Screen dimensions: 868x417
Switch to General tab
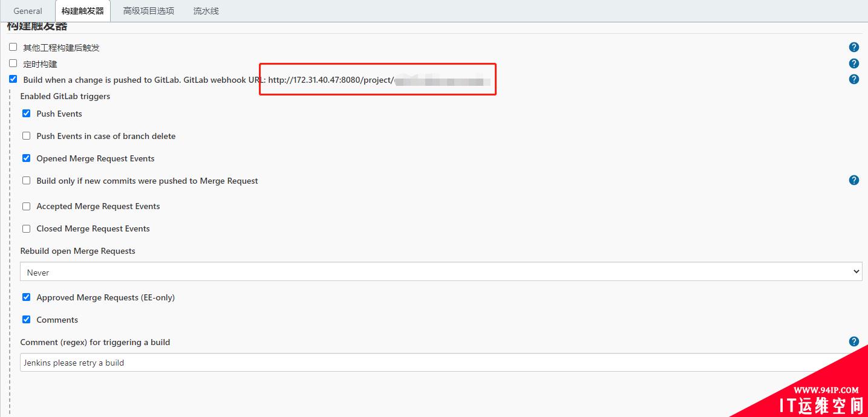[x=28, y=11]
